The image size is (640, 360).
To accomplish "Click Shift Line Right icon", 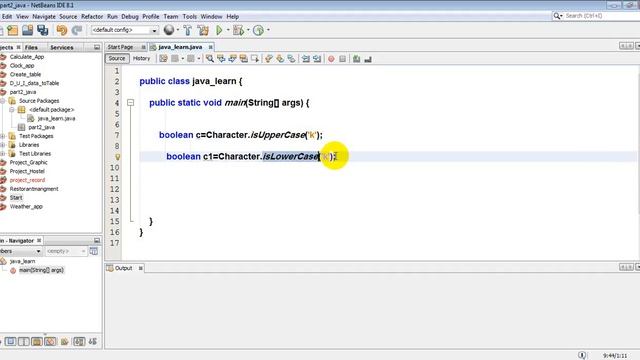I will coord(317,59).
